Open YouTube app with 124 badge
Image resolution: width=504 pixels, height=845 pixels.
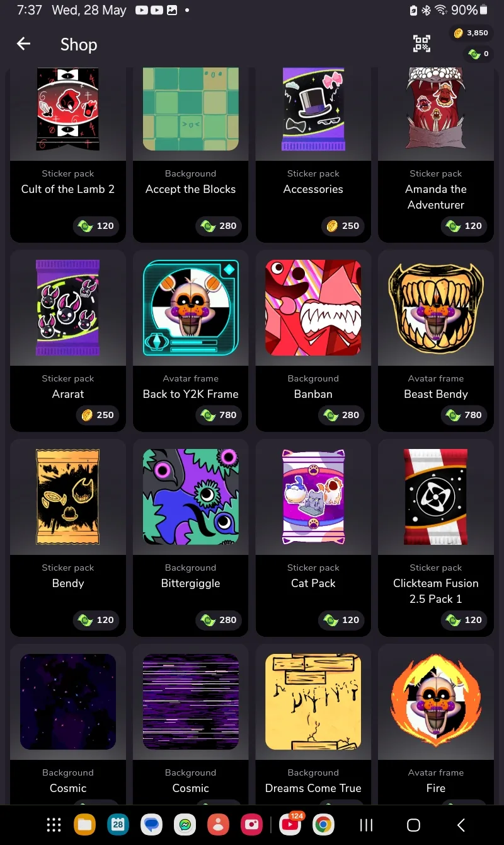coord(290,824)
